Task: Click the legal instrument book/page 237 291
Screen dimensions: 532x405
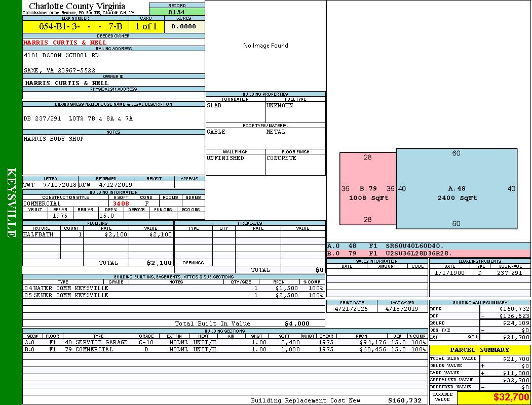Action: click(509, 273)
